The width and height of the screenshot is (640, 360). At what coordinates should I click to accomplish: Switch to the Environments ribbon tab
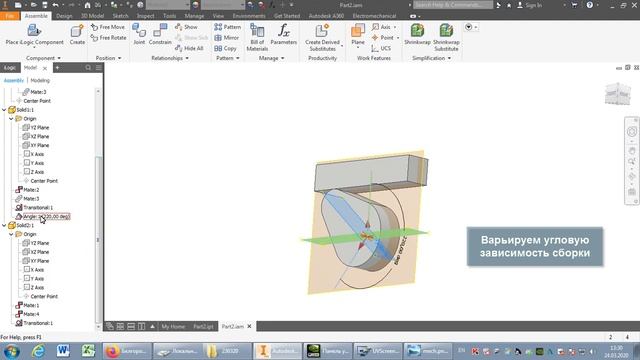[249, 16]
